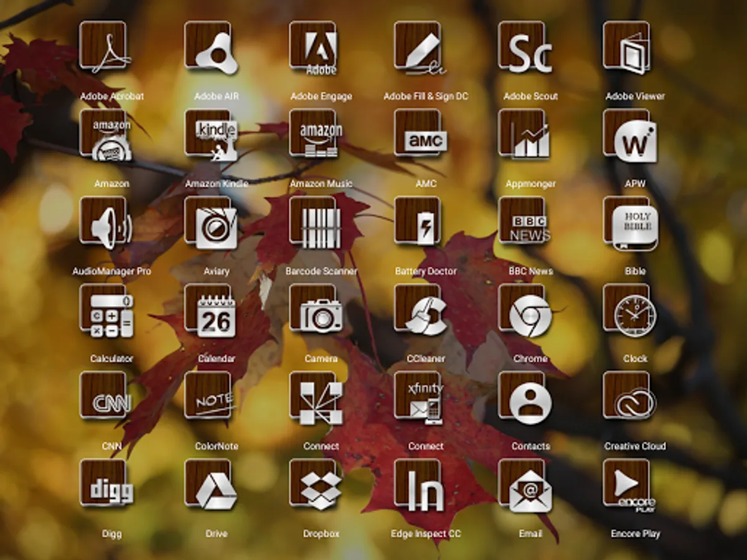Launch the Camera app icon

315,309
